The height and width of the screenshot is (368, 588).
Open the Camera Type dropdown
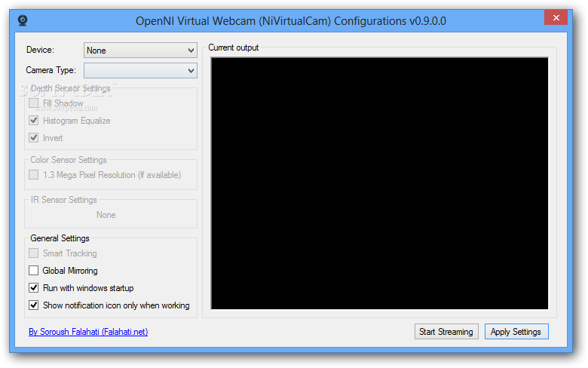(x=140, y=71)
